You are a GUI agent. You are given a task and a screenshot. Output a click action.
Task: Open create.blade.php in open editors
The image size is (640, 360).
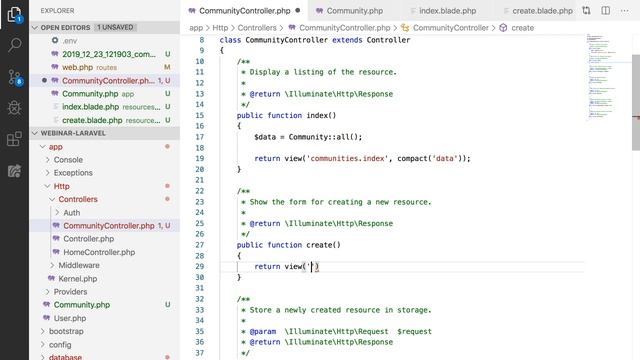[104, 120]
